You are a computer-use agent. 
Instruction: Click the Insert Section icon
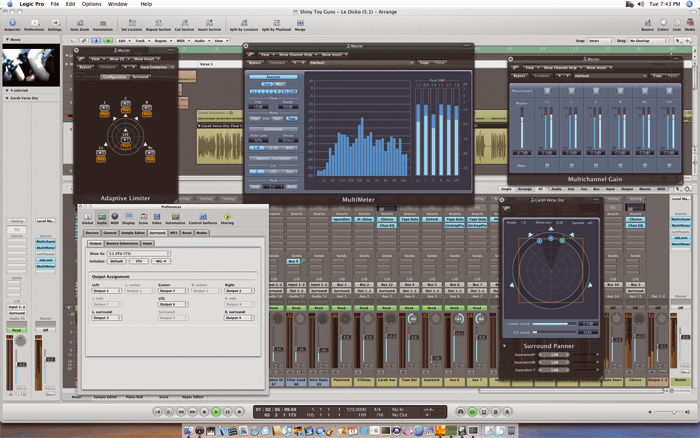pos(209,25)
